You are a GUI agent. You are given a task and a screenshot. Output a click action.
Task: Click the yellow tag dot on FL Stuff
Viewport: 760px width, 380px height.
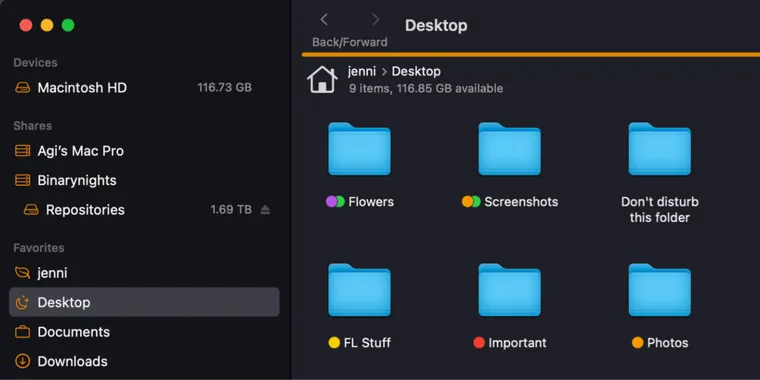coord(334,343)
